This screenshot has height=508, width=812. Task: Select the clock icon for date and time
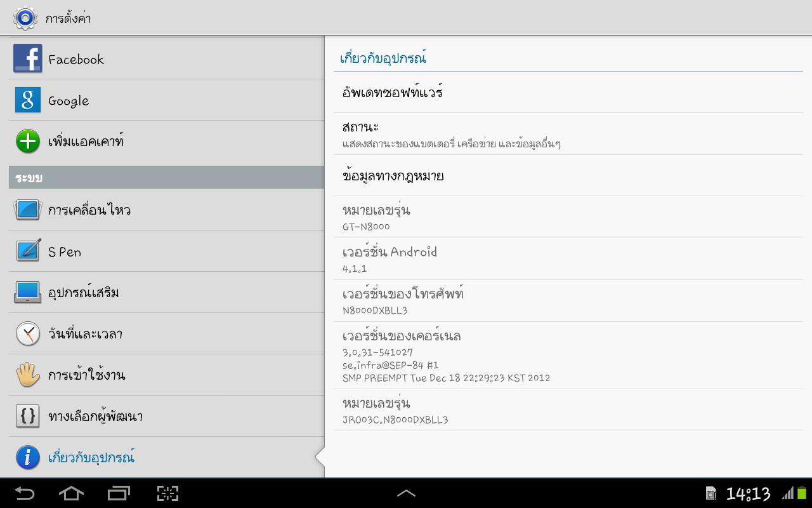pyautogui.click(x=28, y=333)
